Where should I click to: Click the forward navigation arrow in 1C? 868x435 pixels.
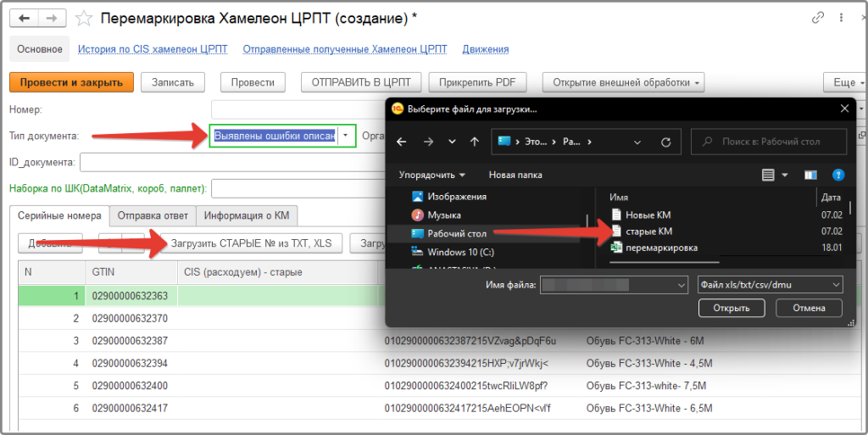coord(52,19)
